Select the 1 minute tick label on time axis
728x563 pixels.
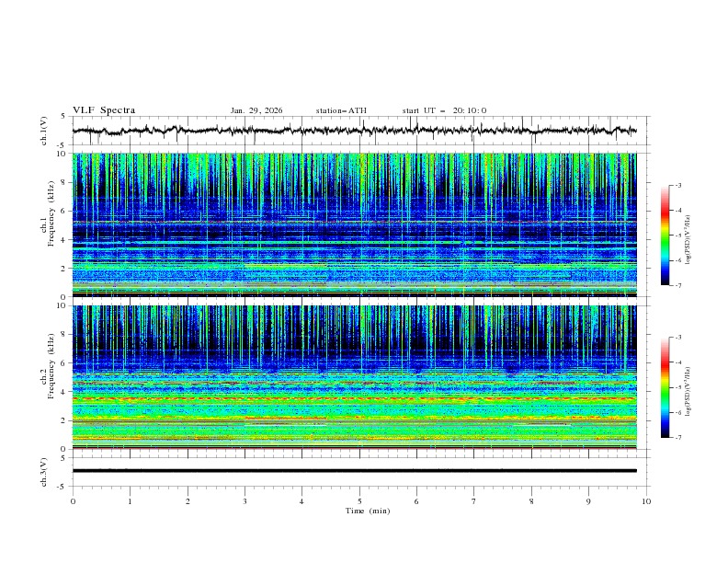click(x=130, y=501)
